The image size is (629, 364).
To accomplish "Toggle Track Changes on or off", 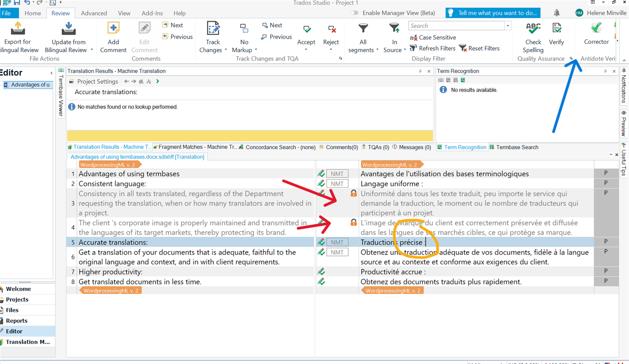I will 213,37.
